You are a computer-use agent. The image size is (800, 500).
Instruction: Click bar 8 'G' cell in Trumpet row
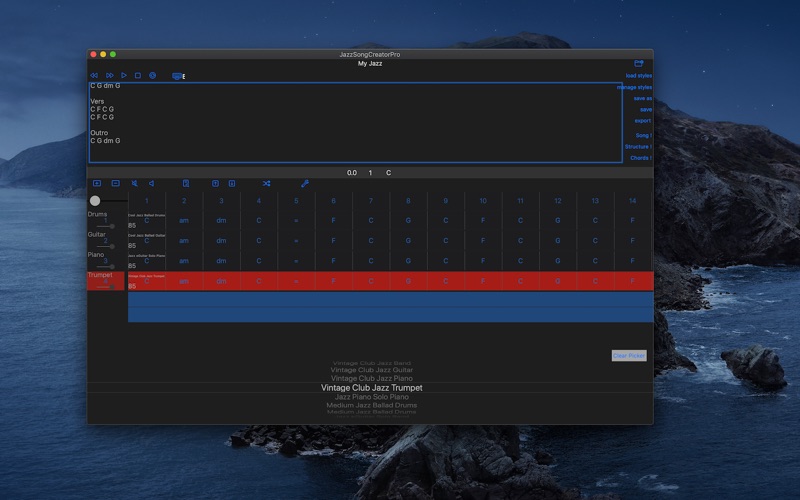[408, 281]
